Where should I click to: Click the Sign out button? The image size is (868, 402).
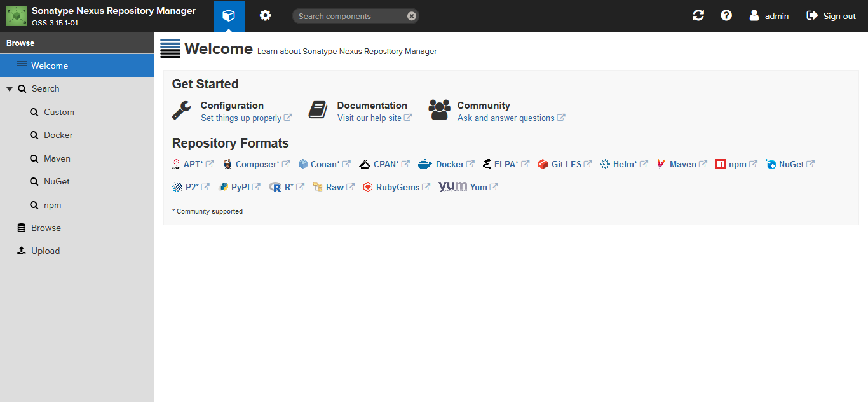click(x=831, y=16)
